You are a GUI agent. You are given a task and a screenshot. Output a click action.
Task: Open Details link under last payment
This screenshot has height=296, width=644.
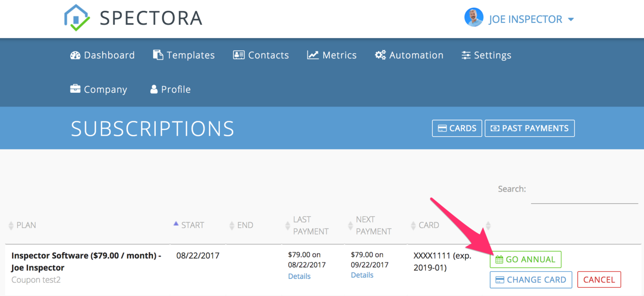pyautogui.click(x=299, y=276)
